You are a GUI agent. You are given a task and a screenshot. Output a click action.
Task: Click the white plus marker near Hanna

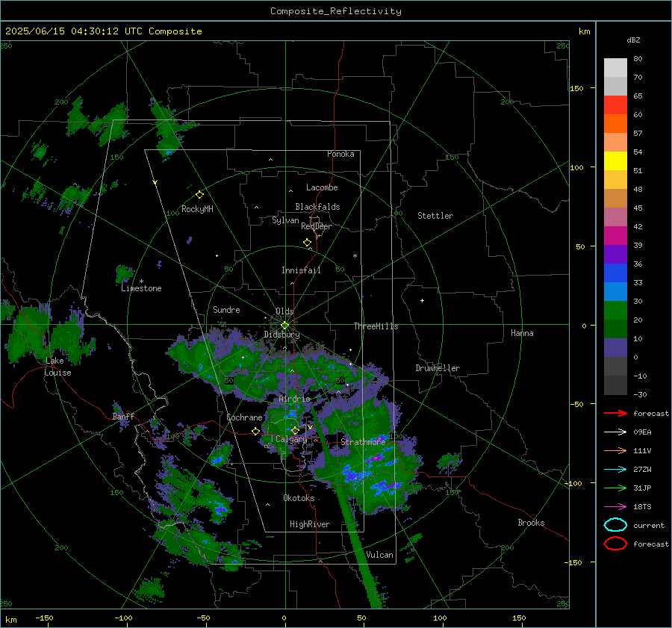click(x=422, y=300)
